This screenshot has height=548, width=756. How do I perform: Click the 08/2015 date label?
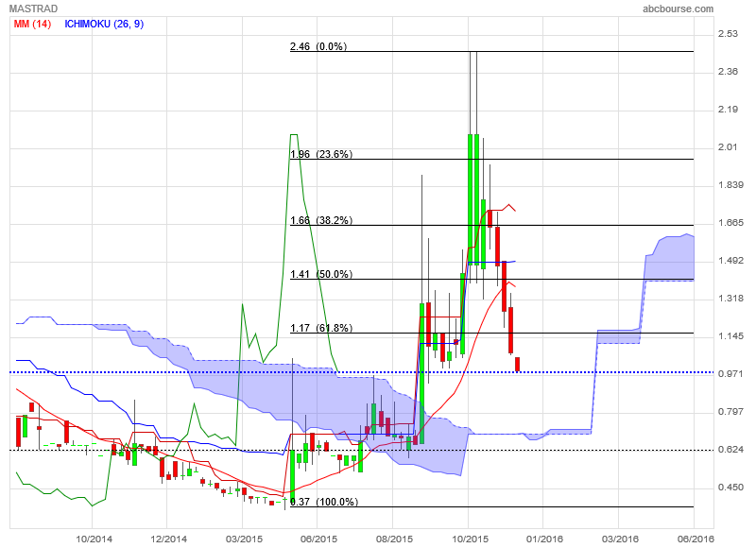tap(394, 539)
